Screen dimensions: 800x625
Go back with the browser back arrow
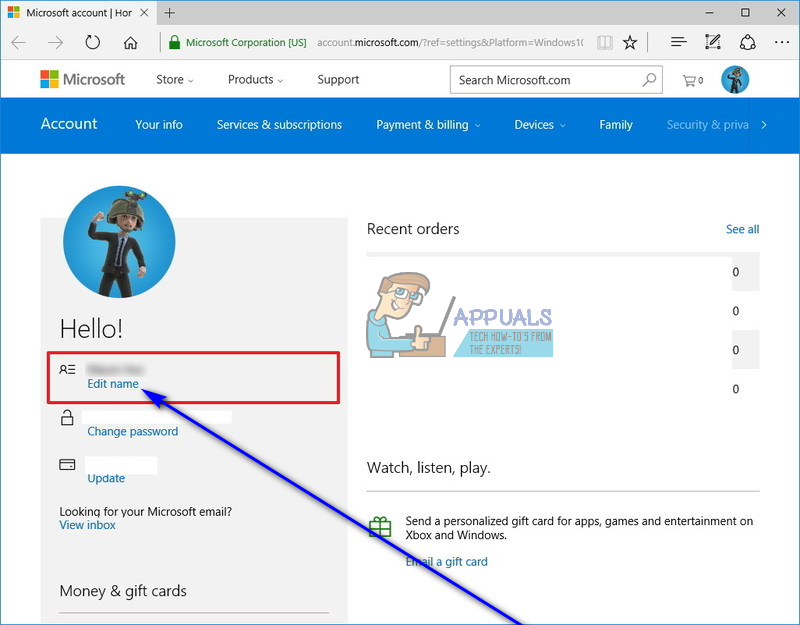coord(19,42)
